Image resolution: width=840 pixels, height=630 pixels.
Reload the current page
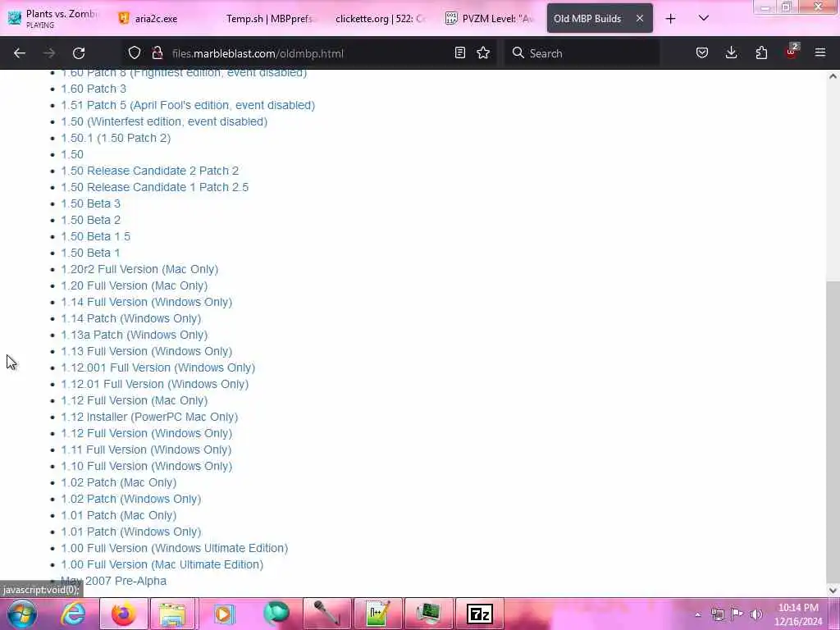79,53
